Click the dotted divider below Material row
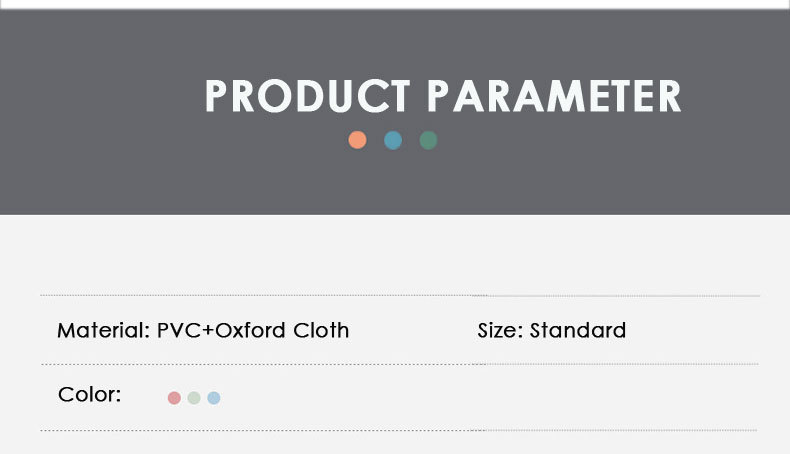Image resolution: width=790 pixels, height=454 pixels. coord(250,364)
